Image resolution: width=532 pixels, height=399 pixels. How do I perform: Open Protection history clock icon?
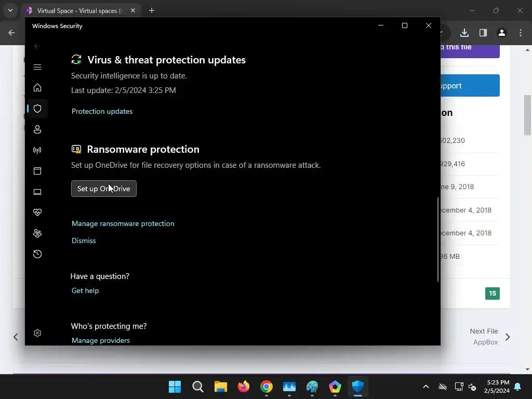coord(37,254)
